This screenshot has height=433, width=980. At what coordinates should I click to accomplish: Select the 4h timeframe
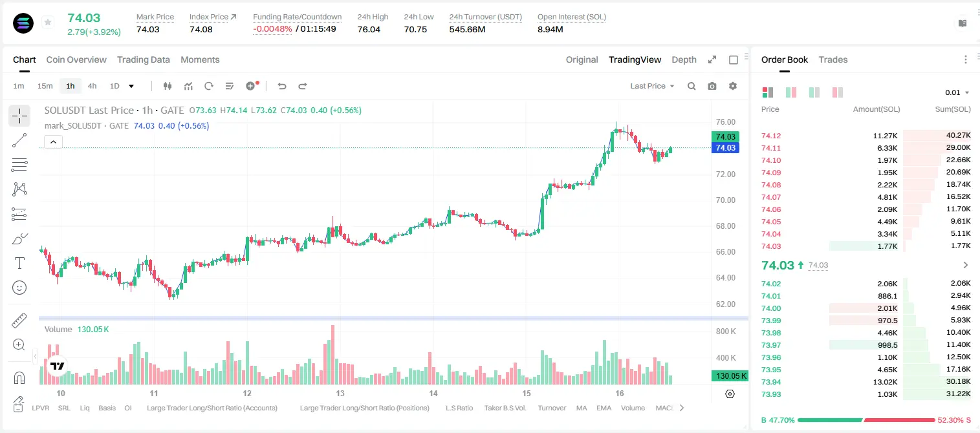point(93,86)
